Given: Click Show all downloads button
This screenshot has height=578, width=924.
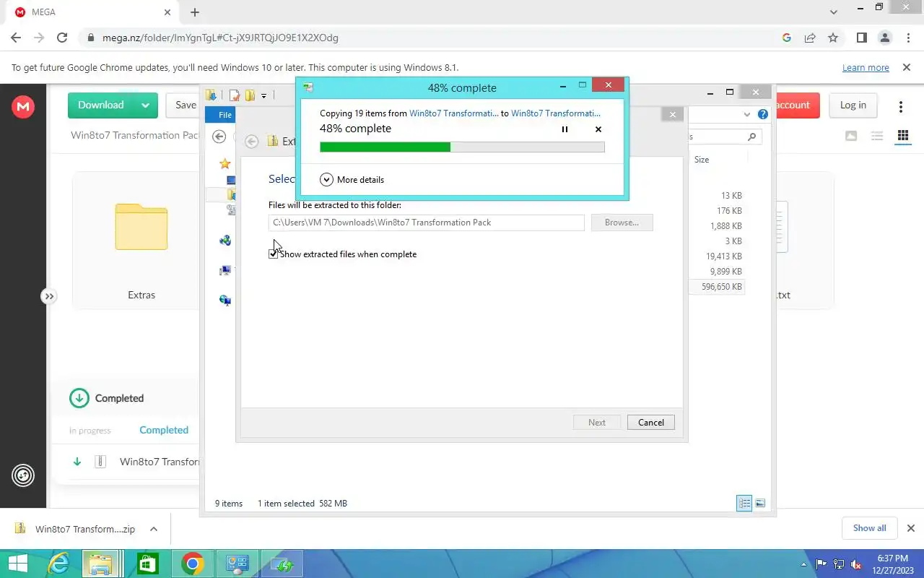Looking at the screenshot, I should [869, 528].
